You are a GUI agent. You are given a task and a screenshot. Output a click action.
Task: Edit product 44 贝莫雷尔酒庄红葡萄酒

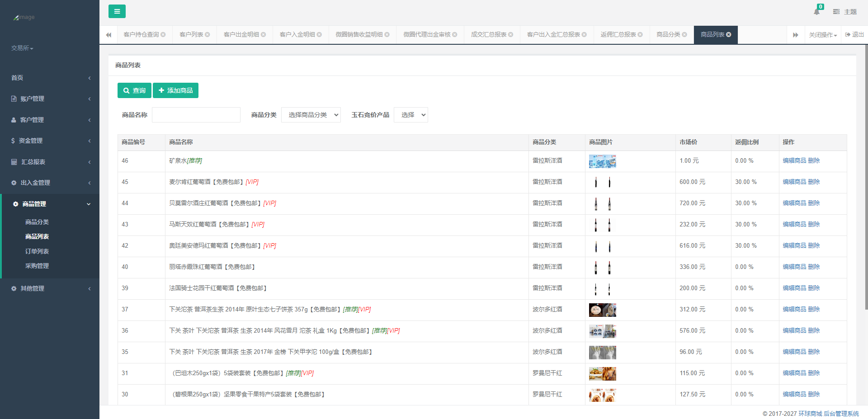tap(794, 203)
